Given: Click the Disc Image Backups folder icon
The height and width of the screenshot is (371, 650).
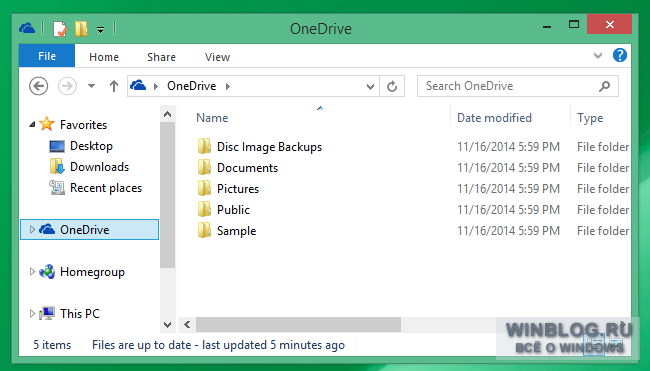Looking at the screenshot, I should click(x=204, y=146).
